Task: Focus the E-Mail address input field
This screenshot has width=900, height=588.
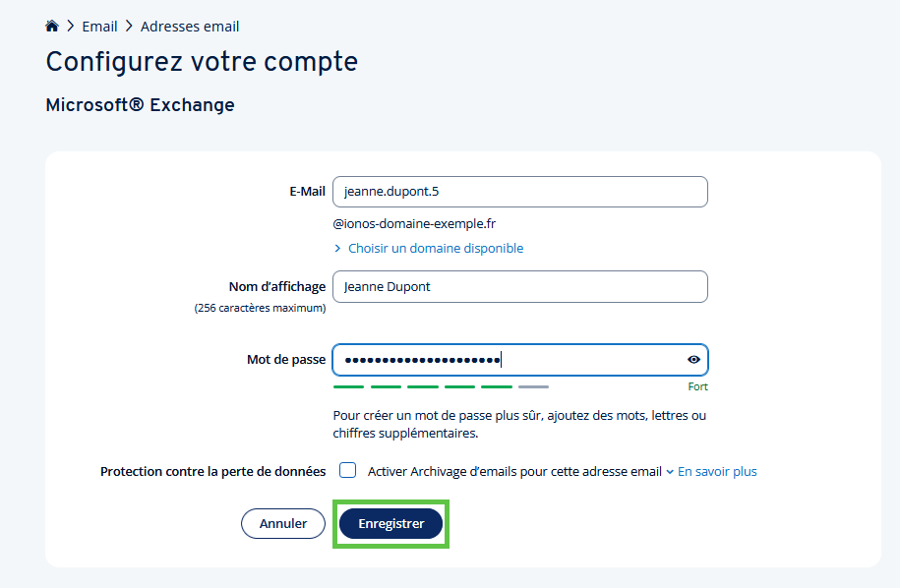Action: [519, 192]
